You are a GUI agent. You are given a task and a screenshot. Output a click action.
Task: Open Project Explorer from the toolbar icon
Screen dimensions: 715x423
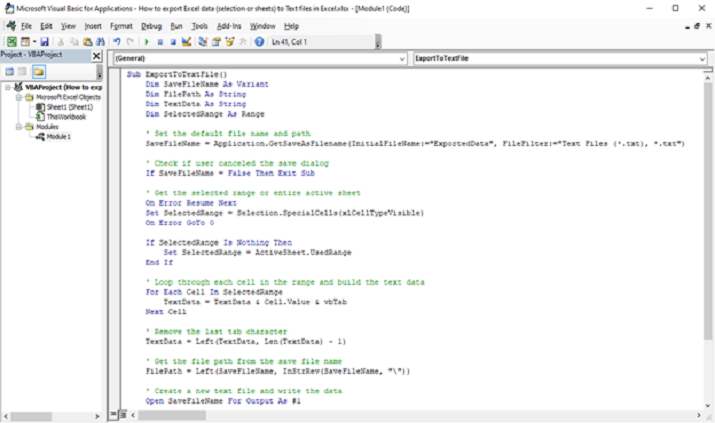pos(202,42)
